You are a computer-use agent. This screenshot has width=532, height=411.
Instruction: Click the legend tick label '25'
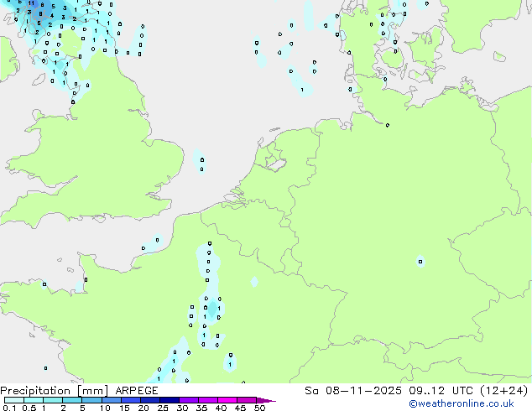tap(163, 408)
